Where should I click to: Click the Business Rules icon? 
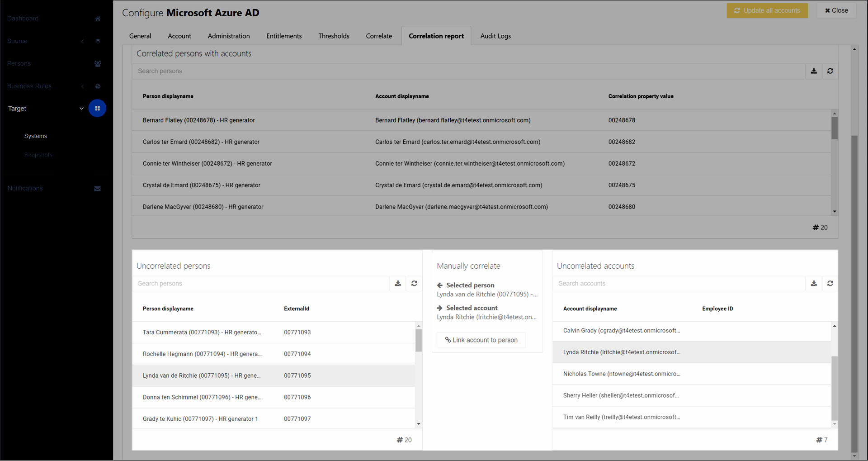(x=98, y=86)
